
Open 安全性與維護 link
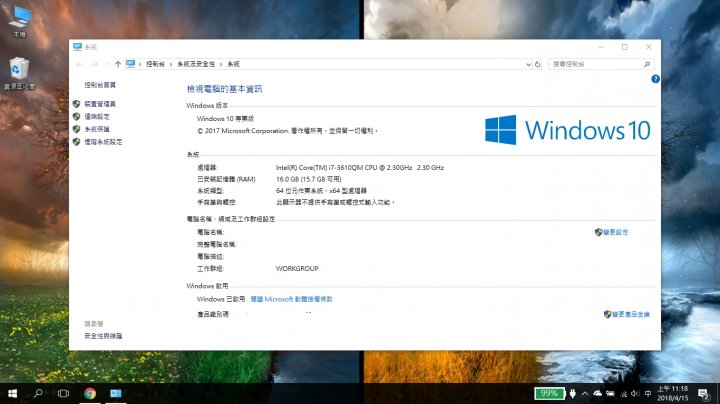tap(103, 336)
